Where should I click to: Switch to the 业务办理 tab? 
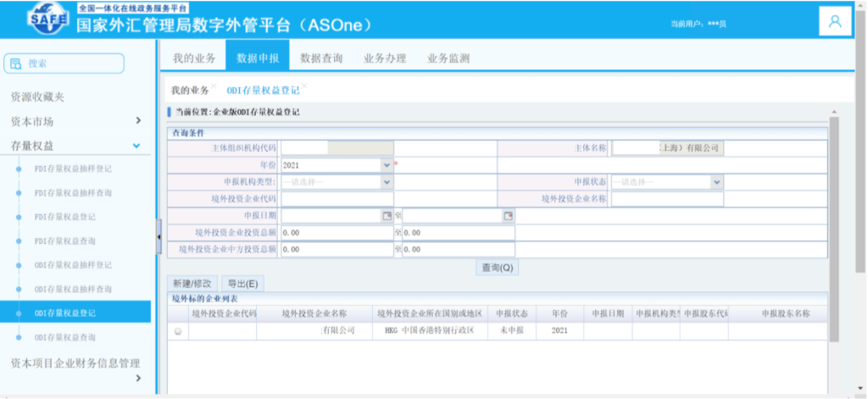385,58
